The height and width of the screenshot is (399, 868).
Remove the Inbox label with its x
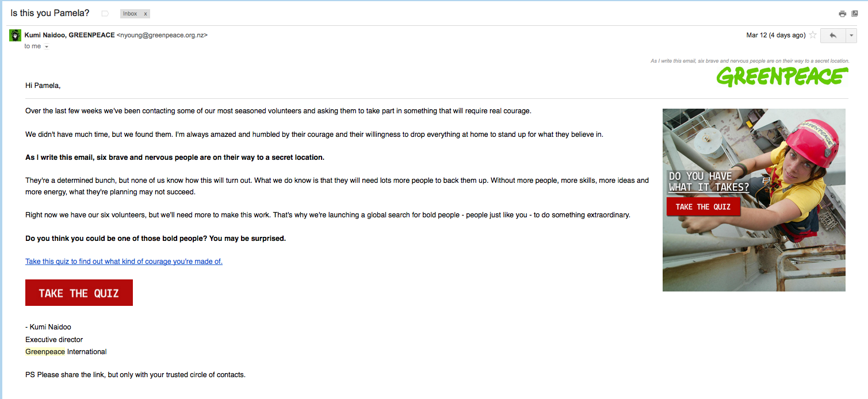145,13
